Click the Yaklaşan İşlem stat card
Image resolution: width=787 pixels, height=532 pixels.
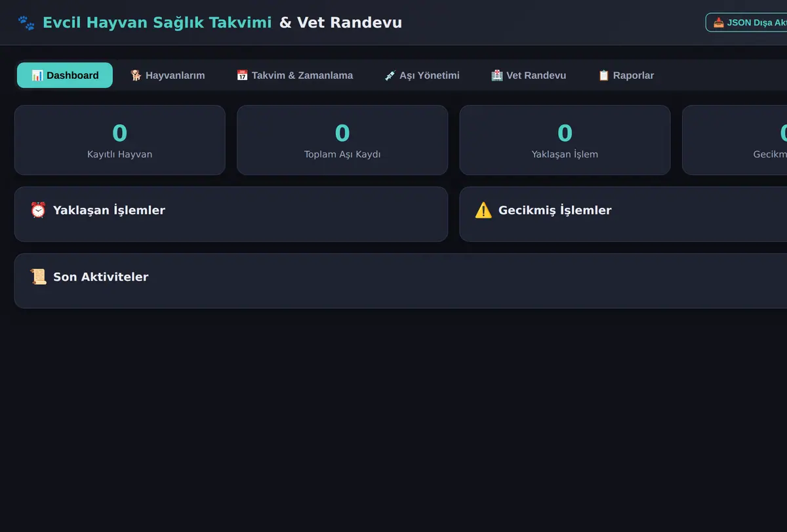click(565, 140)
